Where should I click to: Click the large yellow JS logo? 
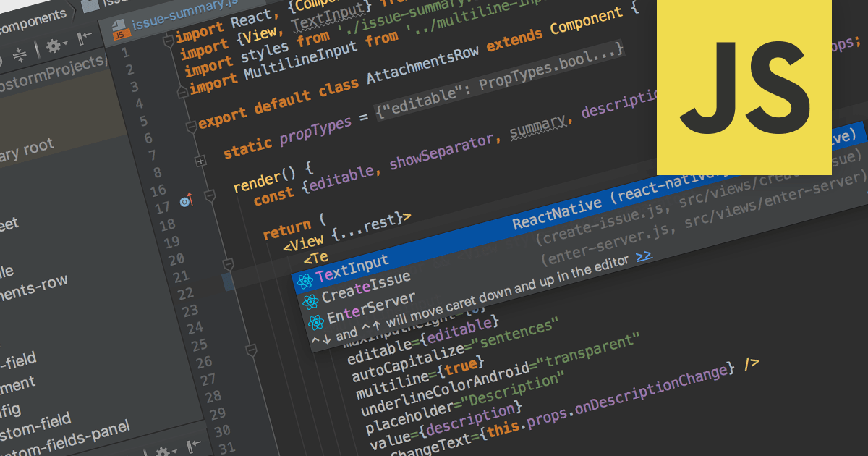click(x=743, y=88)
